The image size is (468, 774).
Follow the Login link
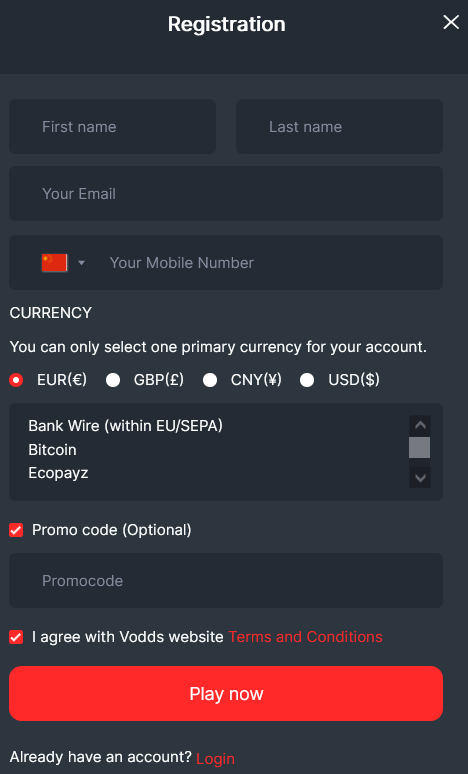pos(215,759)
